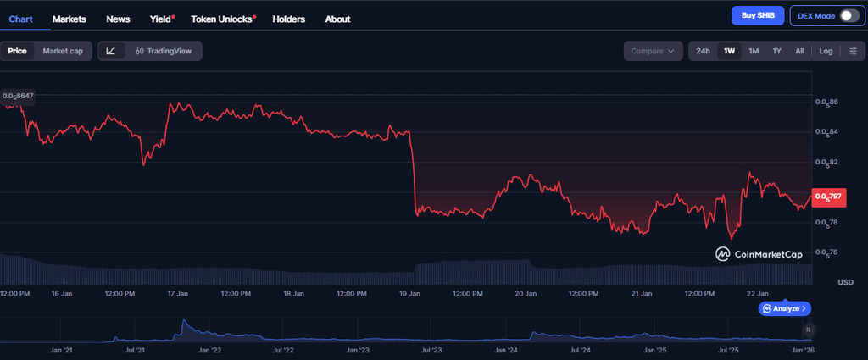The image size is (868, 360).
Task: Go to the Token Unlocks tab
Action: coord(223,19)
